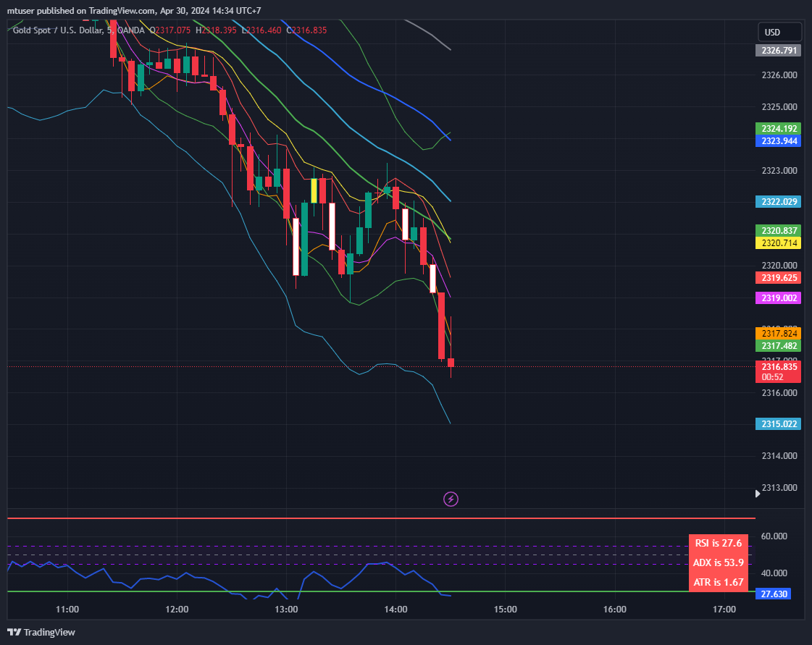The width and height of the screenshot is (812, 645).
Task: Click the blue 2323.944 price label
Action: (779, 141)
